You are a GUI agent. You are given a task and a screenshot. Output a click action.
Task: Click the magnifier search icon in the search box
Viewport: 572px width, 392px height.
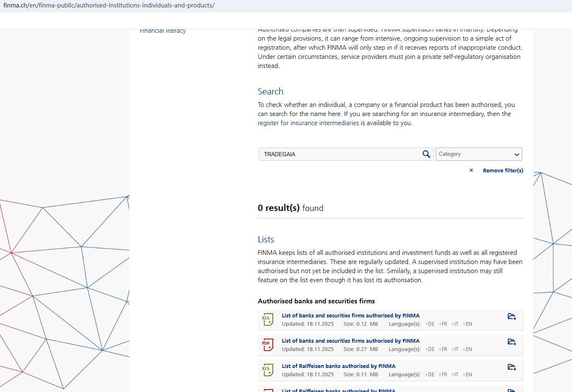[x=426, y=154]
